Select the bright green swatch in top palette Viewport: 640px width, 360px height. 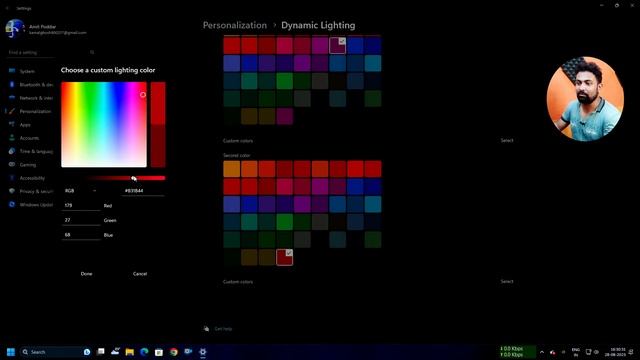284,81
